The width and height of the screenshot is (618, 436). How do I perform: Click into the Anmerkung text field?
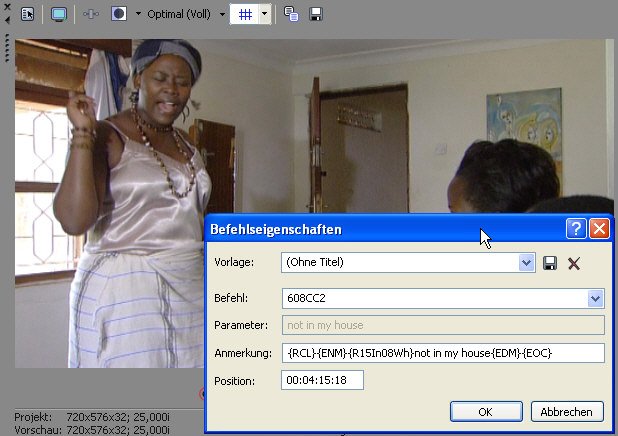coord(443,353)
